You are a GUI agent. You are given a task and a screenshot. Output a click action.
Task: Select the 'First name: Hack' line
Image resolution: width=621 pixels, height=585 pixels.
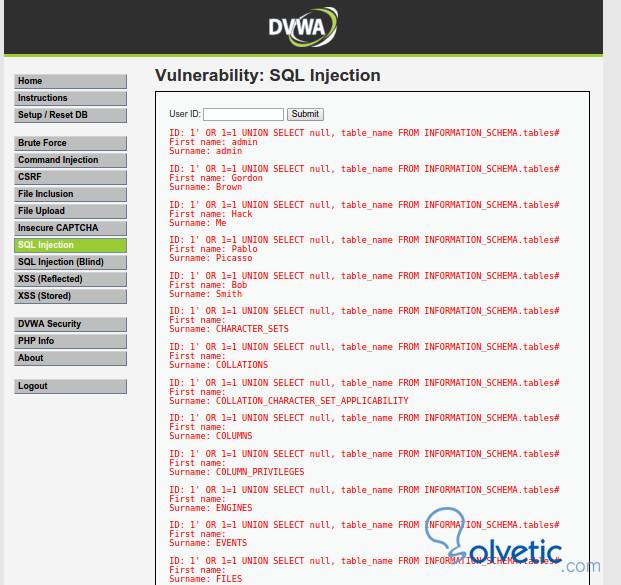click(x=211, y=214)
